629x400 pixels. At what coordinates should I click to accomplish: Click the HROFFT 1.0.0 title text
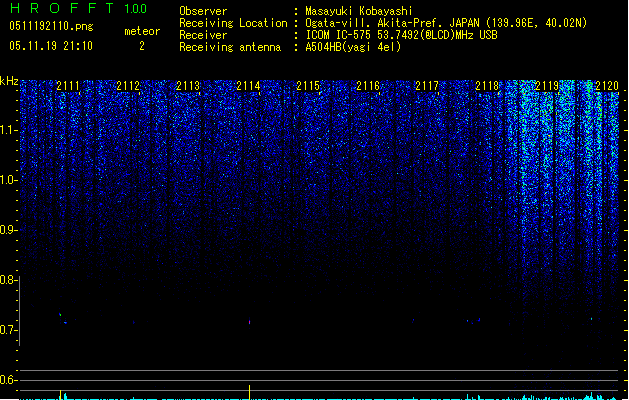click(x=79, y=8)
